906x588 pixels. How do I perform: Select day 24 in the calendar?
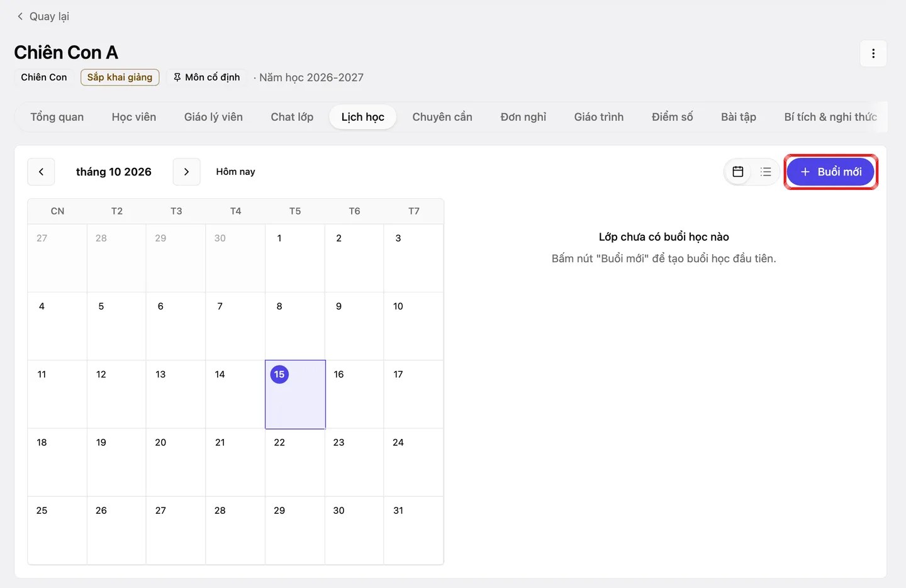(414, 463)
